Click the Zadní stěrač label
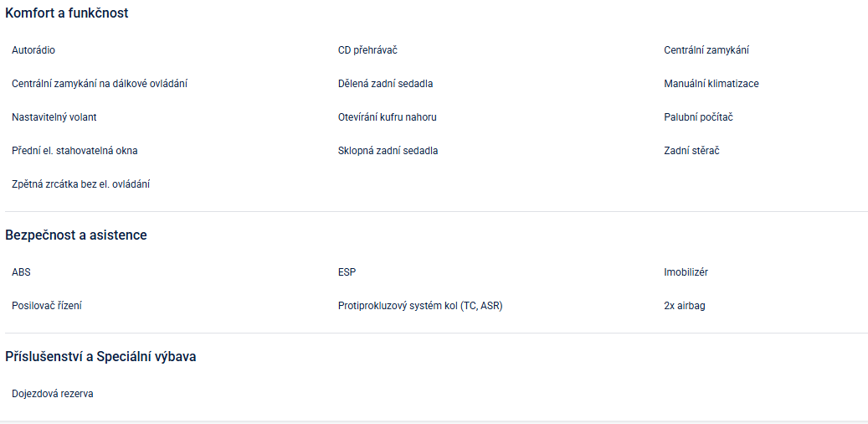This screenshot has width=868, height=424. (x=691, y=151)
